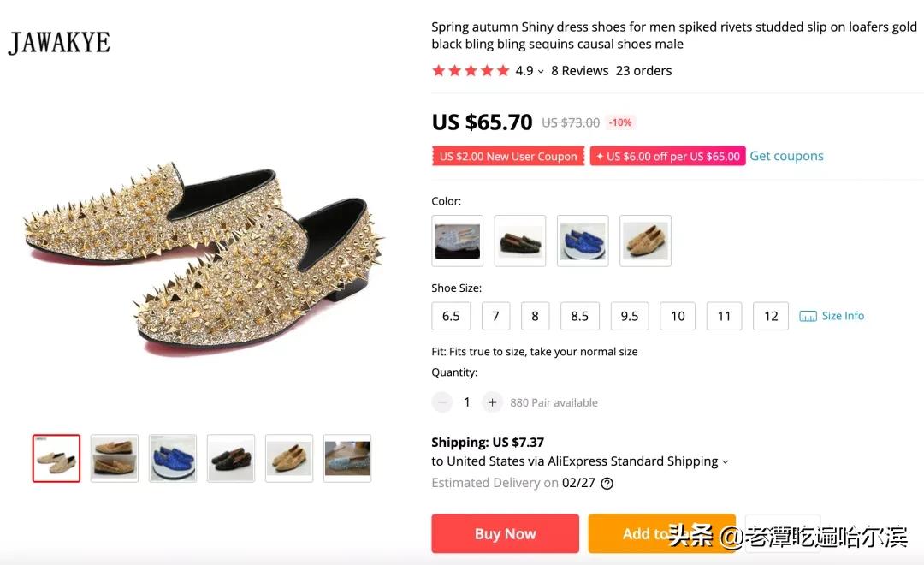The width and height of the screenshot is (924, 565).
Task: Click the US $6.00 off per US $65.00 coupon
Action: [668, 157]
